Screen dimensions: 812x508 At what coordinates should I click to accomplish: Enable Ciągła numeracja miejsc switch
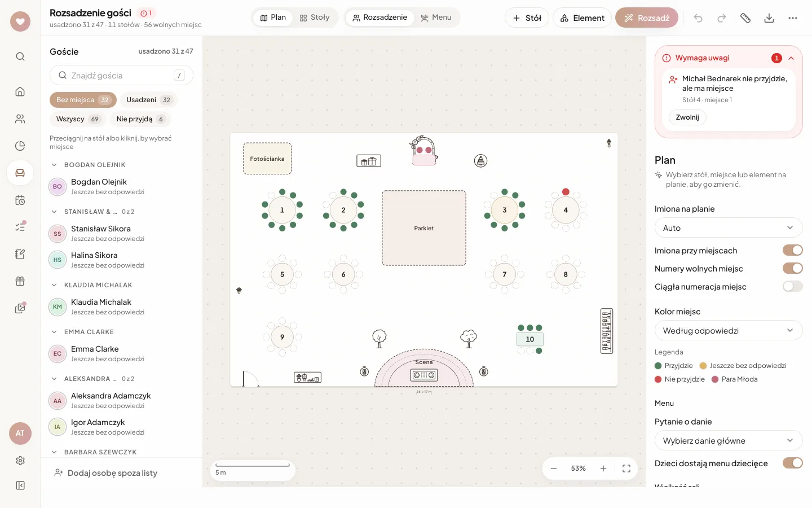click(793, 286)
